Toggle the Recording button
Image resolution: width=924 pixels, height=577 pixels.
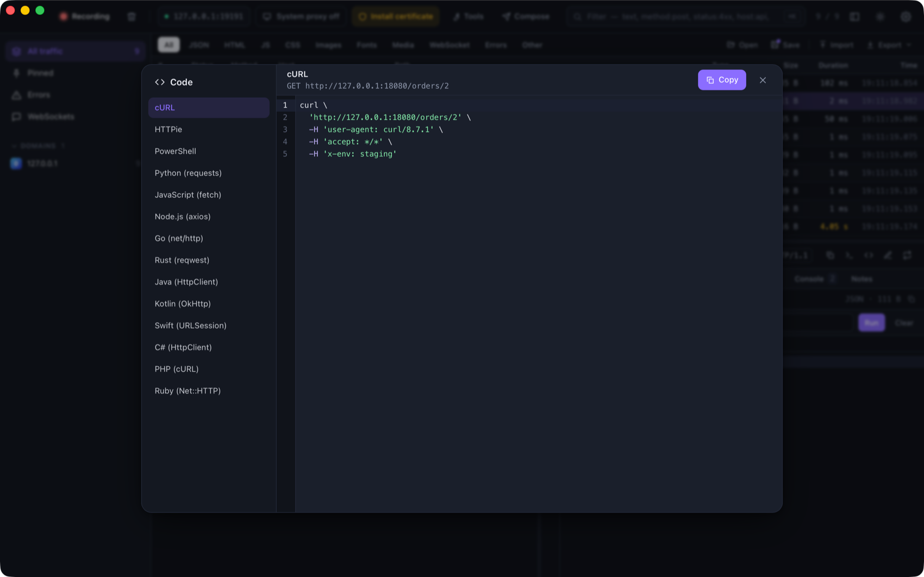(x=84, y=16)
